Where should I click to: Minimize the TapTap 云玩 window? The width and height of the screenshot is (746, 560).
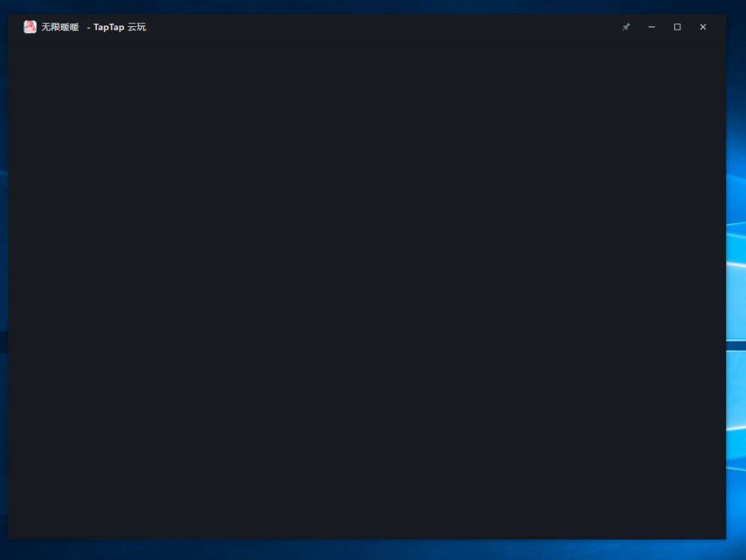point(652,27)
